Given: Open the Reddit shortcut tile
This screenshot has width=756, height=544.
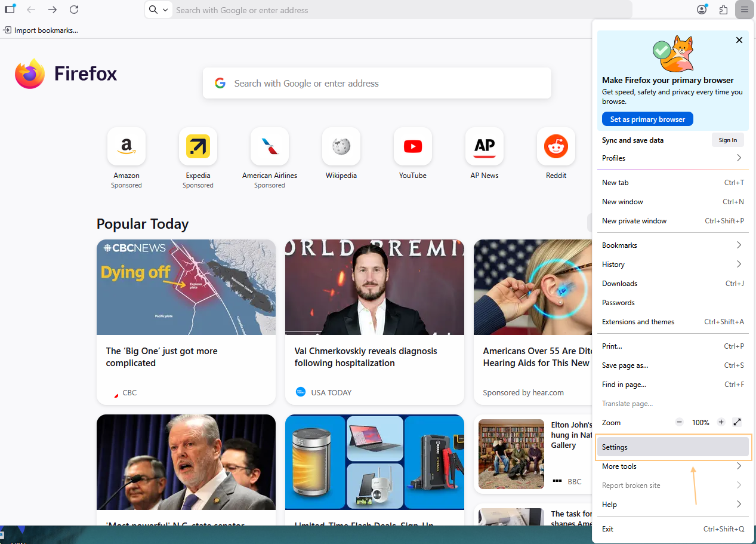Looking at the screenshot, I should point(556,146).
